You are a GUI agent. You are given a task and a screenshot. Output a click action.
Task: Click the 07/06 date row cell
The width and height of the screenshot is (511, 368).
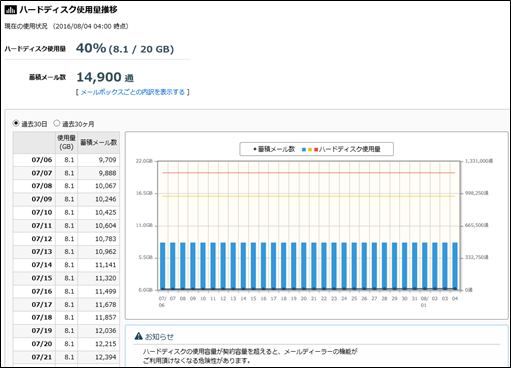tap(34, 160)
